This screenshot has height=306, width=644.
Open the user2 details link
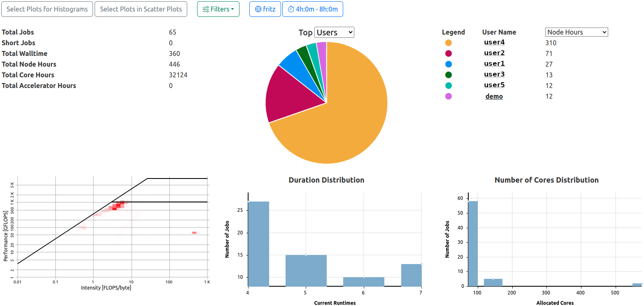tap(494, 53)
